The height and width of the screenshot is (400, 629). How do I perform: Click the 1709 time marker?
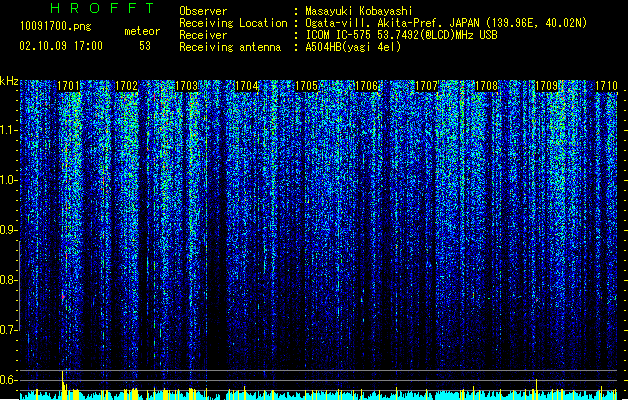[x=546, y=86]
